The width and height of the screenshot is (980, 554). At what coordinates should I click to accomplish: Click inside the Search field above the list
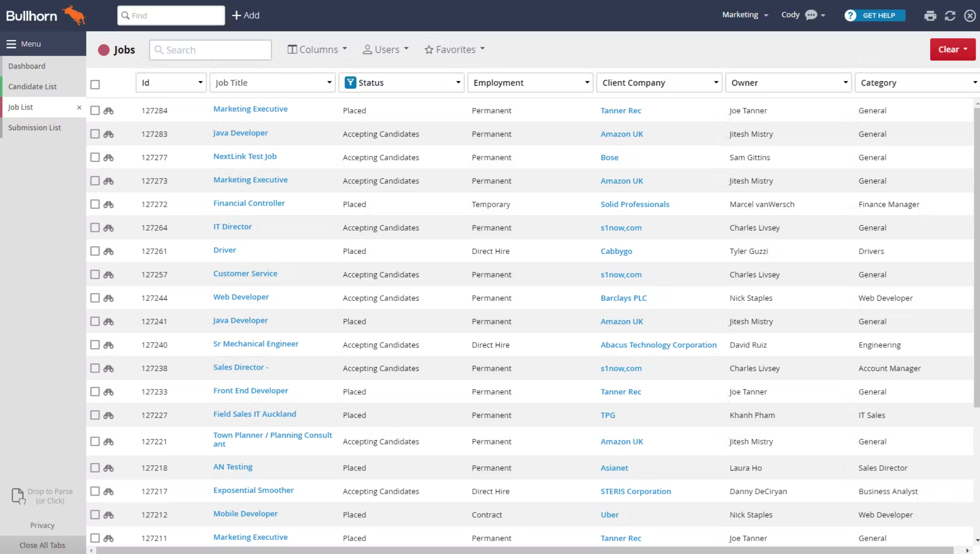(210, 50)
